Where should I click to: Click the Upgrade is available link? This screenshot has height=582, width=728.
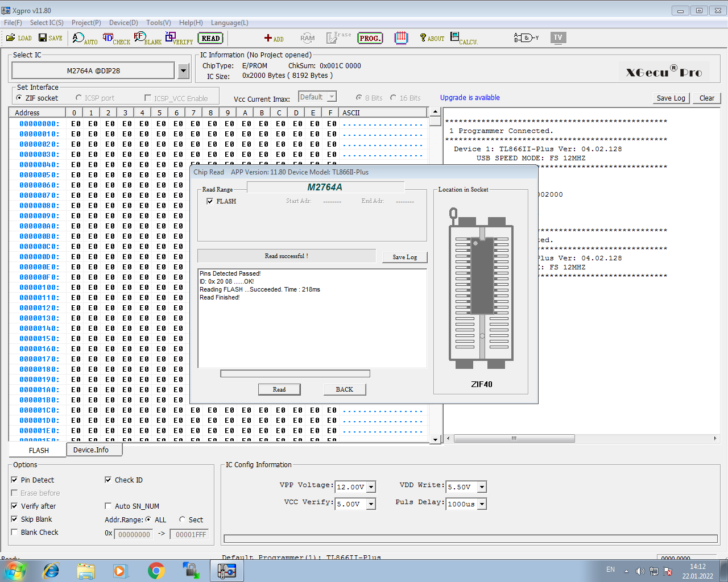[470, 98]
